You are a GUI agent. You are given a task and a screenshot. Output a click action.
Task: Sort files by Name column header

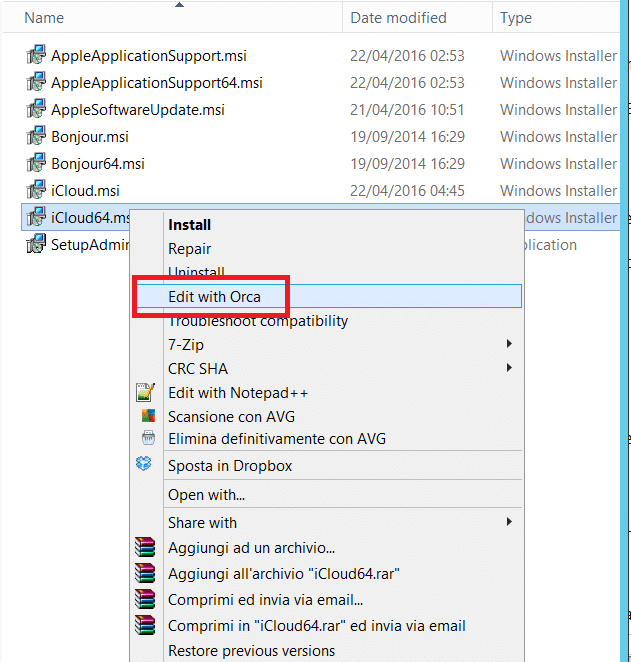[44, 18]
